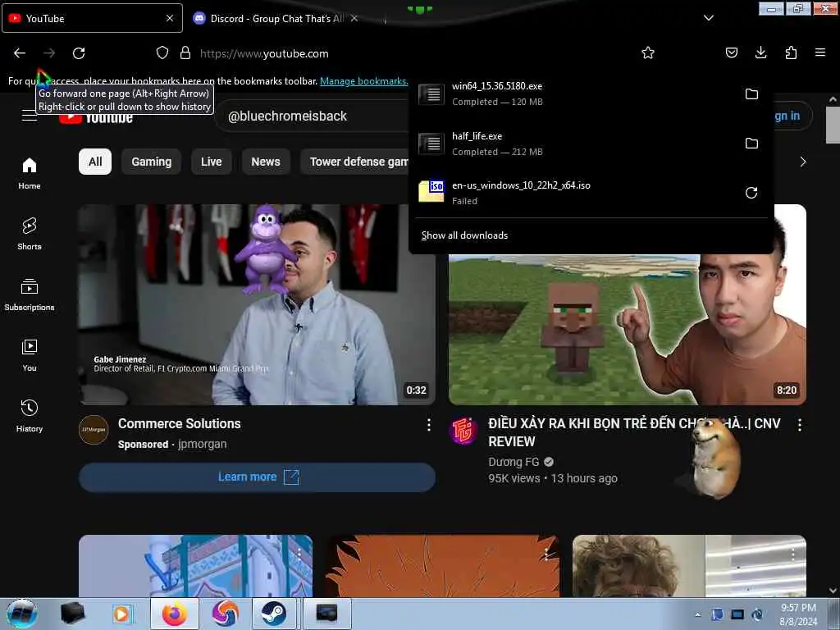Select the Live filter chip
This screenshot has height=630, width=840.
(x=211, y=162)
